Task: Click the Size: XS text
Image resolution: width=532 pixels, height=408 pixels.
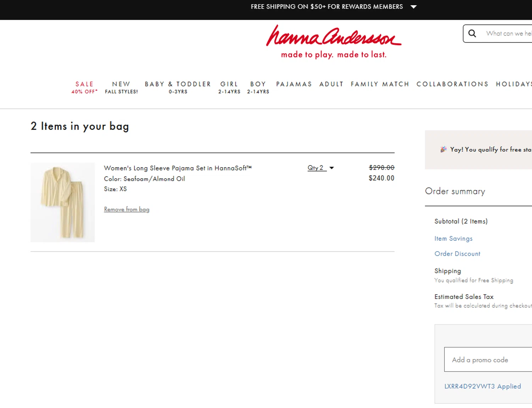Action: tap(115, 189)
